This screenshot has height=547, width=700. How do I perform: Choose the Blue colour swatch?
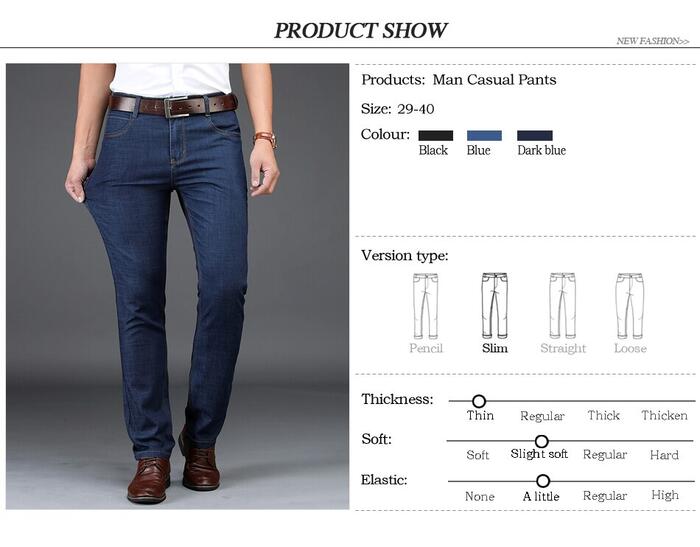coord(484,135)
